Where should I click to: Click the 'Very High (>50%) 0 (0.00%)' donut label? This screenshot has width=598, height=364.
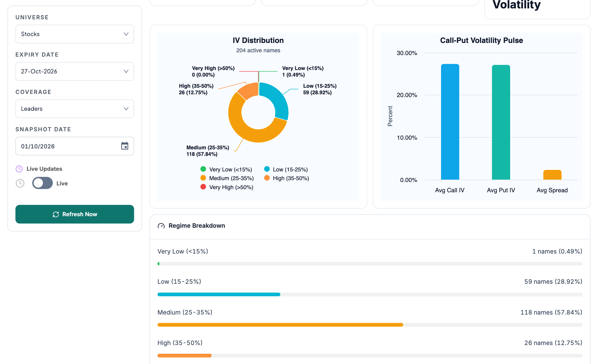coord(213,72)
